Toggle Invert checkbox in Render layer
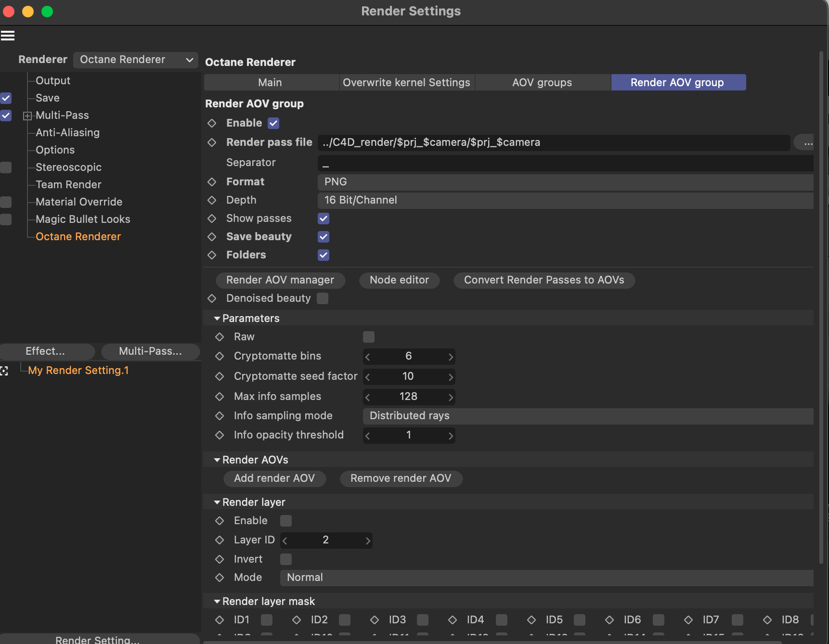The image size is (829, 644). tap(286, 559)
